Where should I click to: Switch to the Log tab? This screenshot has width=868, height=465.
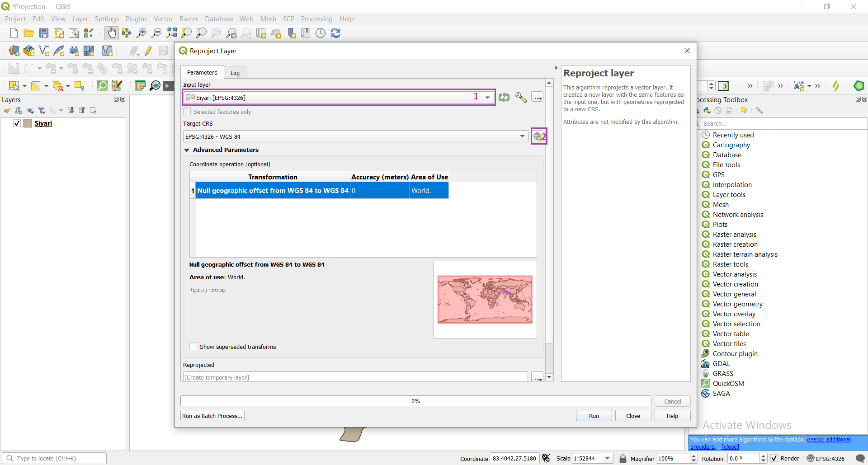tap(235, 73)
